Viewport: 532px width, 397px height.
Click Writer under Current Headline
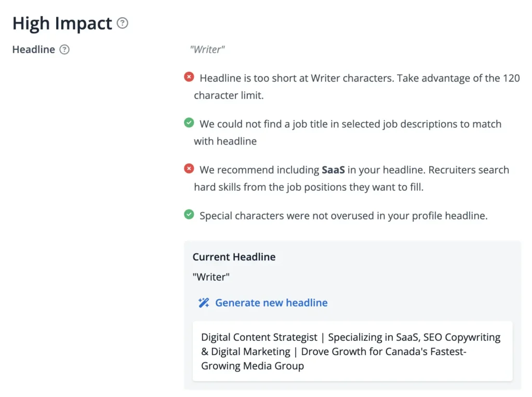click(x=210, y=277)
